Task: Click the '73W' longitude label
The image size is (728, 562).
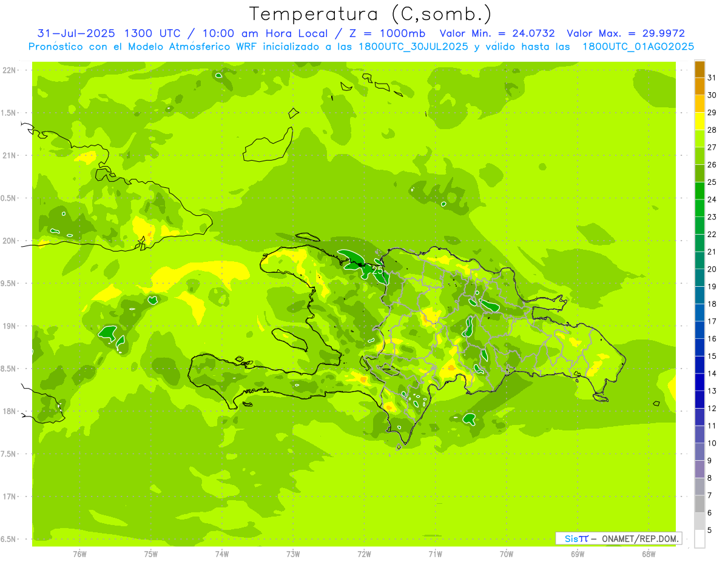Action: [293, 554]
